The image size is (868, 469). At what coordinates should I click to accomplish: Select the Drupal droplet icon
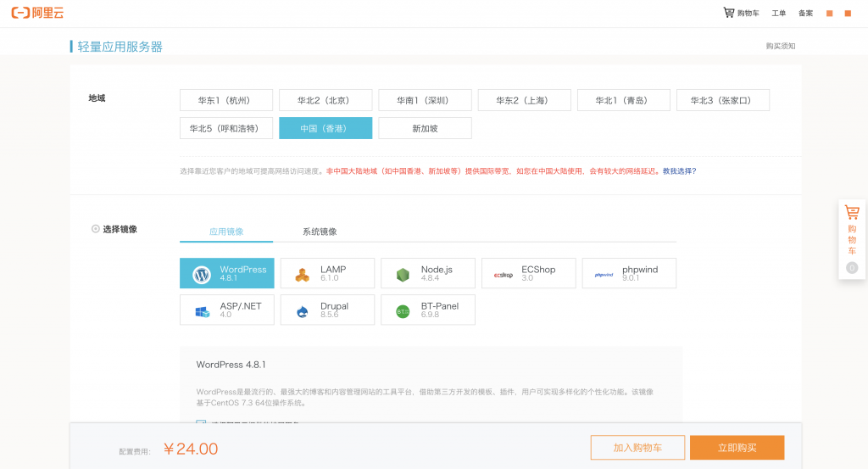coord(303,312)
